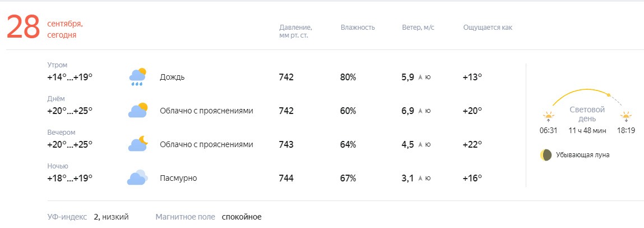Click the "Магнитное поле" спокойное label
Screen dimensions: 644x228
click(x=242, y=217)
